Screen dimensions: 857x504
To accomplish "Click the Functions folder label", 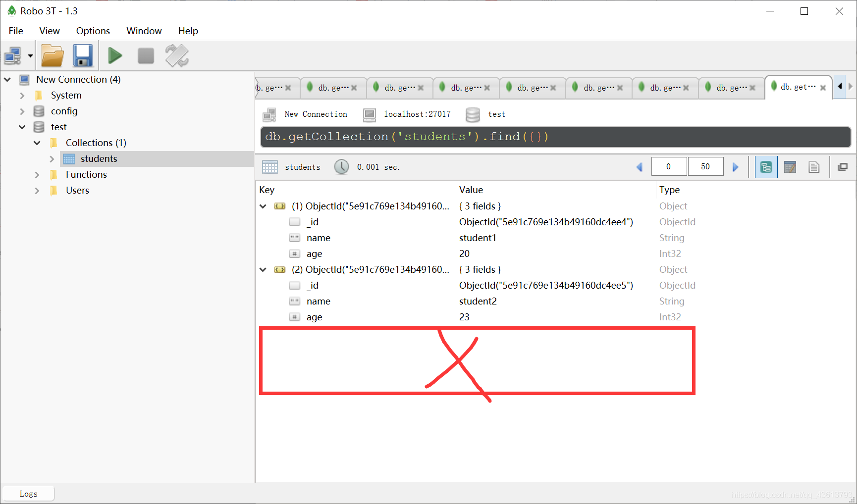I will pyautogui.click(x=86, y=174).
